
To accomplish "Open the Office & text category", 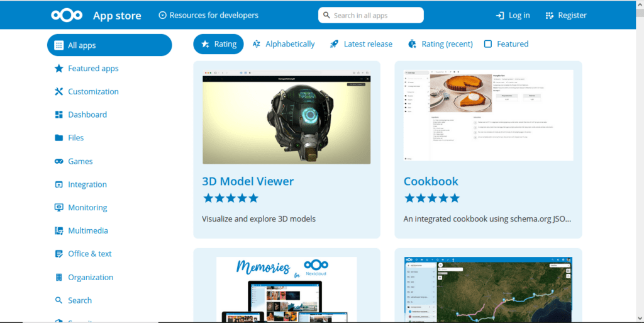I will pos(89,254).
